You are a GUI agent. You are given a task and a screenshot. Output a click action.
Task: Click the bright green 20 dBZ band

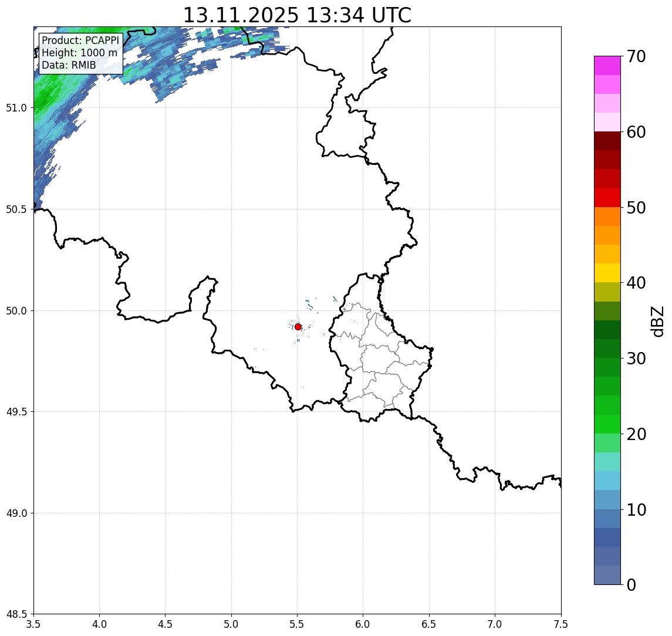[x=607, y=424]
